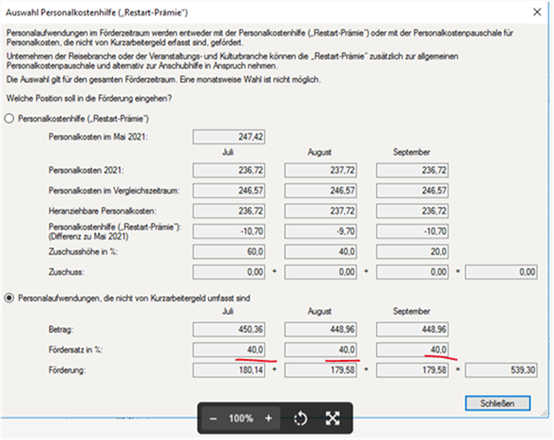Click the Differenz zu Mai August field -9,70
Image resolution: width=554 pixels, height=440 pixels.
(320, 231)
